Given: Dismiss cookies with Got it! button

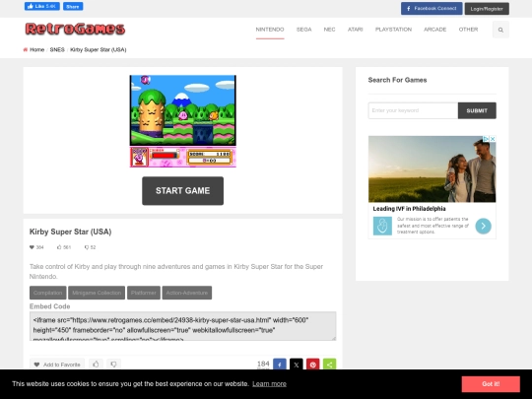Looking at the screenshot, I should (491, 384).
